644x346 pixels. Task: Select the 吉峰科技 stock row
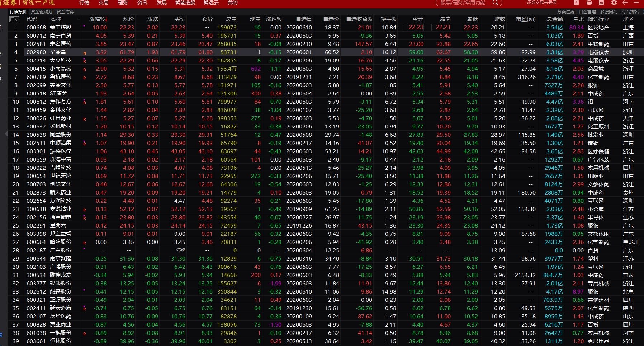tap(326, 168)
